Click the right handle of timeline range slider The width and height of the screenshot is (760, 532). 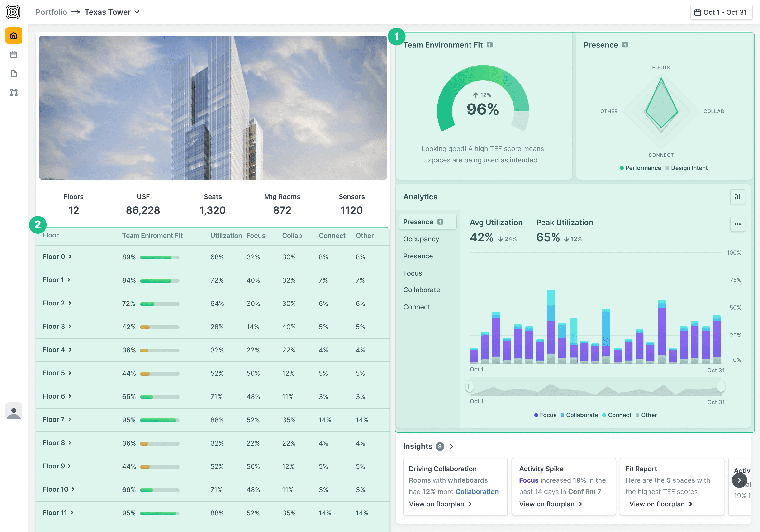tap(721, 386)
